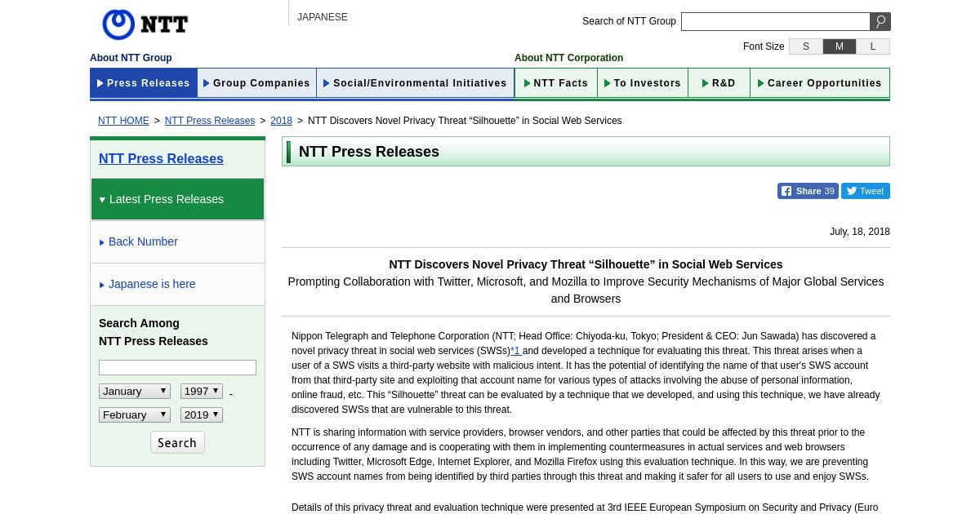Open the 2018 breadcrumb link

[x=281, y=121]
